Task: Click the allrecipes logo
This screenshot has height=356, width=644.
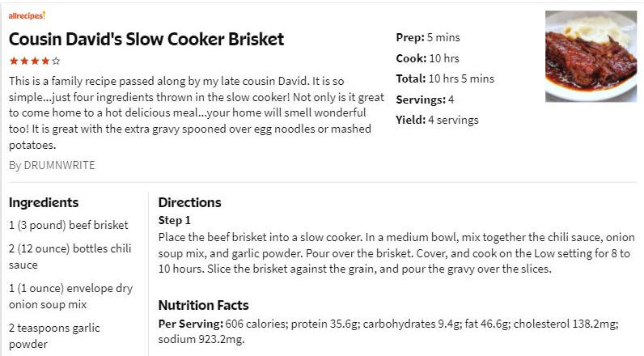Action: pyautogui.click(x=27, y=15)
